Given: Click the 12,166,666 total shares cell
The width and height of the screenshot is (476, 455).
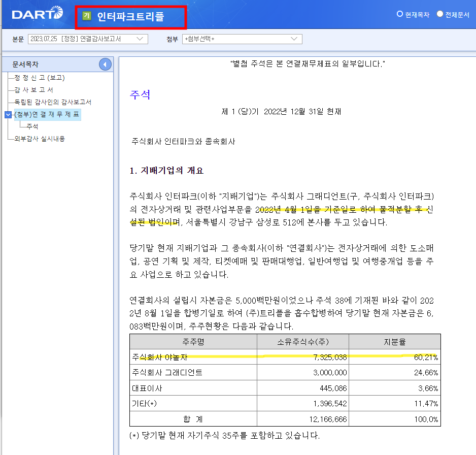Looking at the screenshot, I should [x=303, y=419].
